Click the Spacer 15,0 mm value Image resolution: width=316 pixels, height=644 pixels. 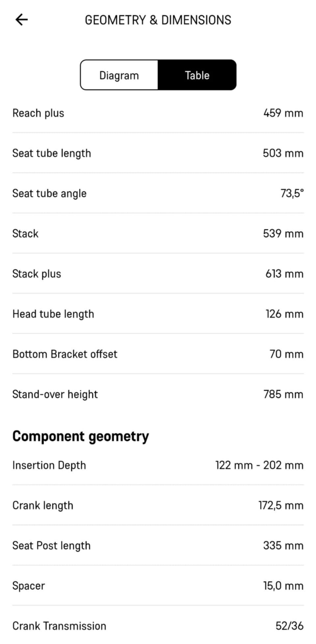283,585
